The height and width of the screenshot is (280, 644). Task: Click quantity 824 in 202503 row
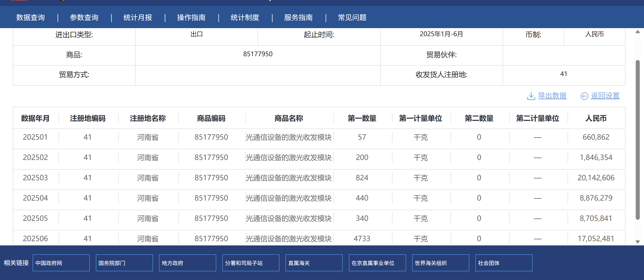click(362, 178)
